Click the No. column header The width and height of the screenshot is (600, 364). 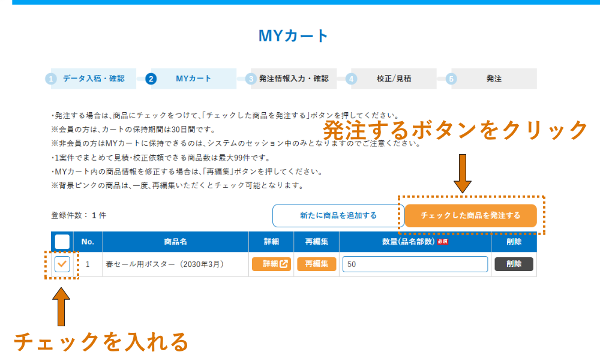pyautogui.click(x=88, y=242)
